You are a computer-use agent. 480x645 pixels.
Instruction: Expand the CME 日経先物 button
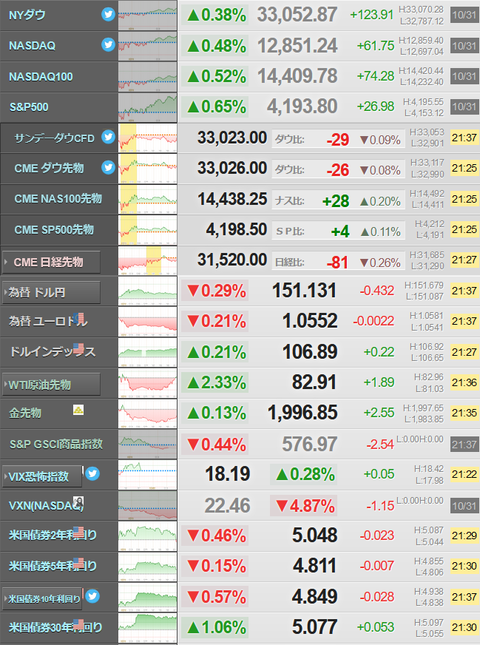(x=51, y=262)
